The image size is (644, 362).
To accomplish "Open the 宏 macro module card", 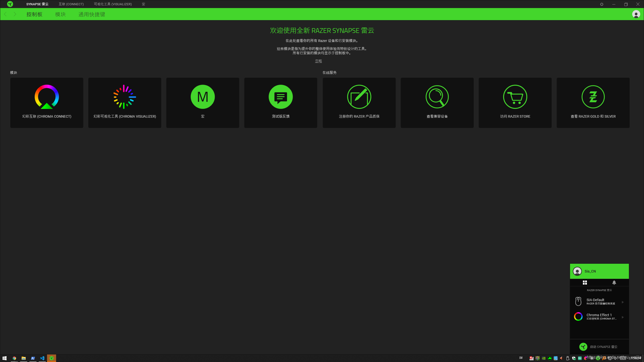I will point(203,103).
